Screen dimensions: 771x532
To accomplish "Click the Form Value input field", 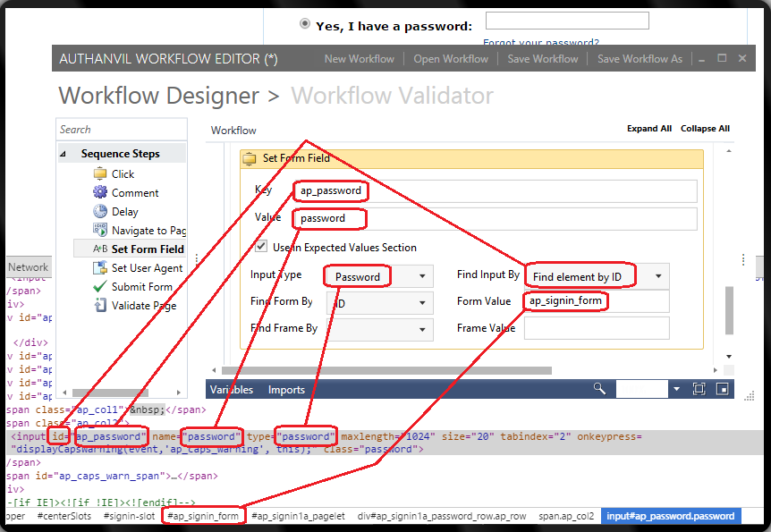I will click(597, 301).
